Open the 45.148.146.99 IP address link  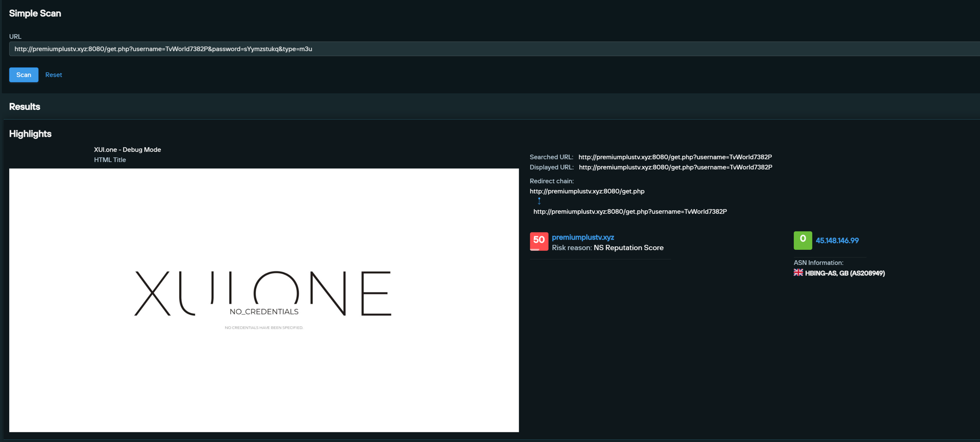(837, 241)
